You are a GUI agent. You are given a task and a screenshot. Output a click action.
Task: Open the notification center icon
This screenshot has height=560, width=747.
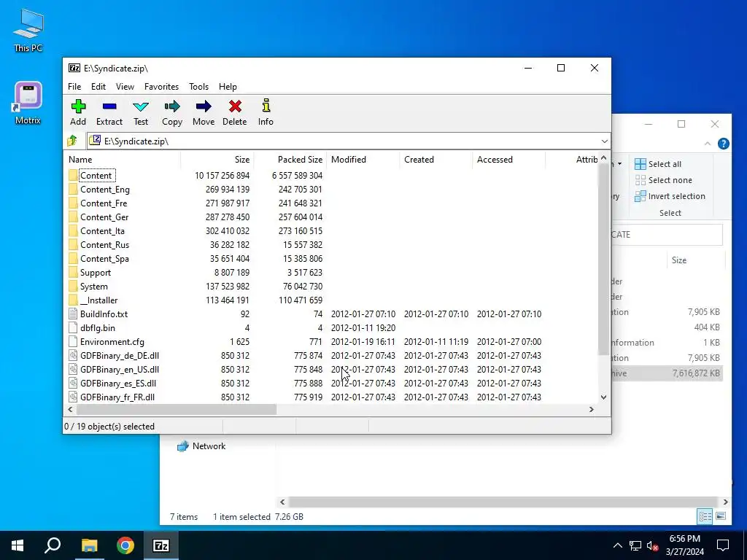point(723,545)
